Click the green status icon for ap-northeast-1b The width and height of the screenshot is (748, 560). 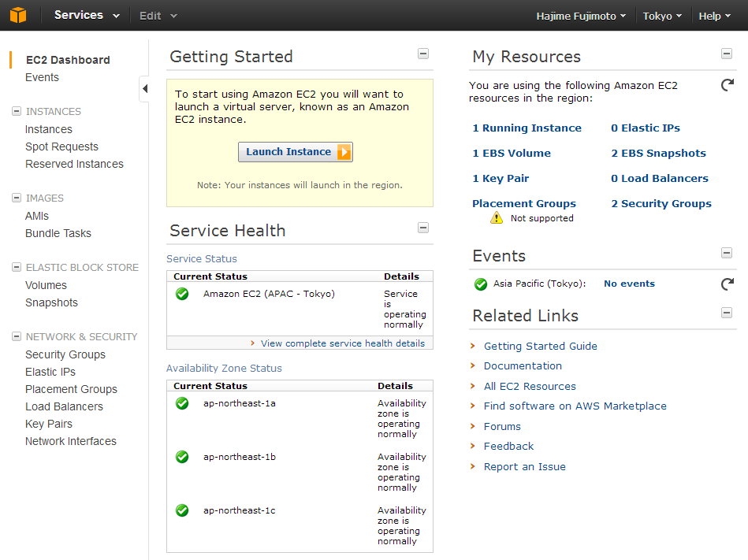tap(182, 457)
